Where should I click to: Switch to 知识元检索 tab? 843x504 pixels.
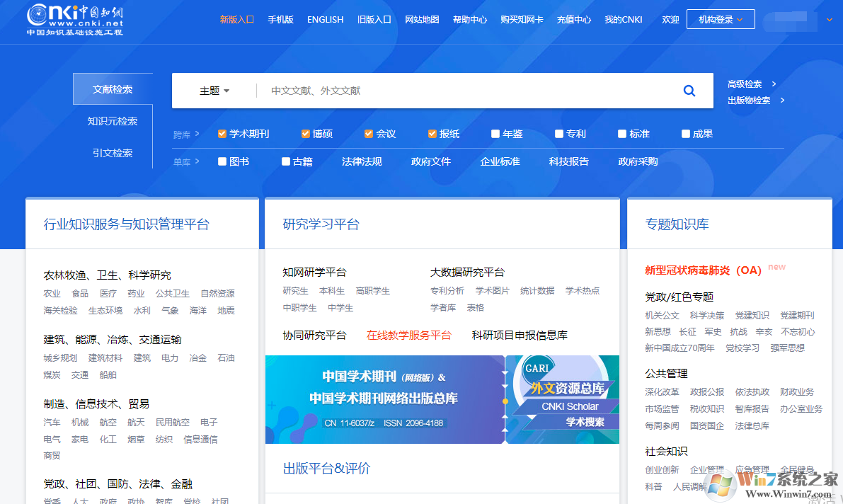[113, 121]
